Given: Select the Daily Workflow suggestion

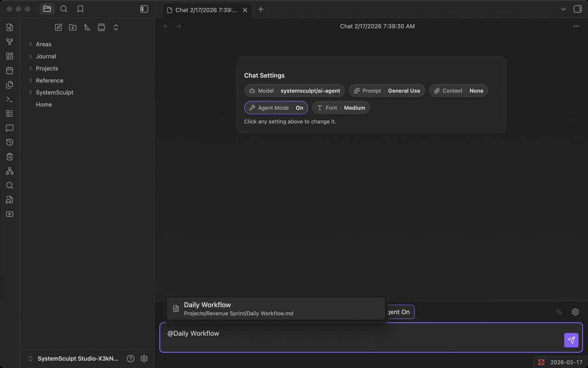Looking at the screenshot, I should (x=276, y=308).
